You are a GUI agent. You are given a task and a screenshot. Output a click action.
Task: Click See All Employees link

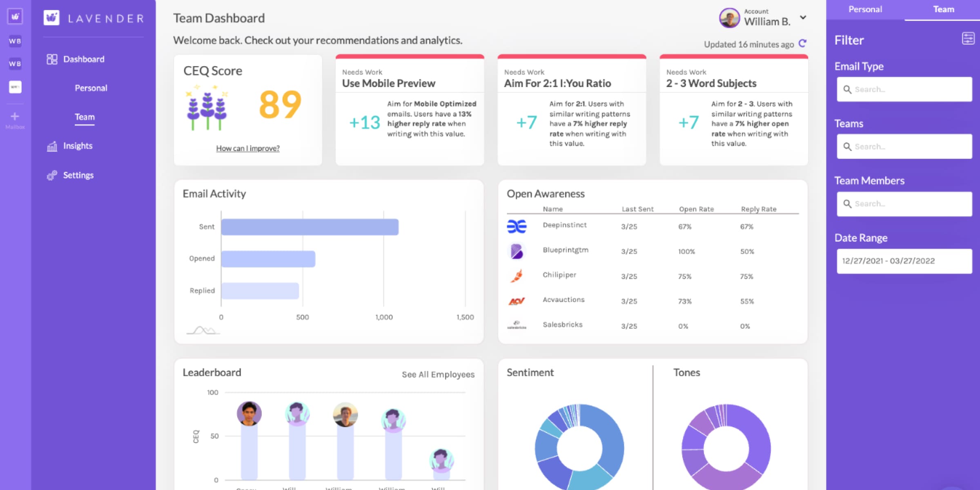click(x=438, y=374)
